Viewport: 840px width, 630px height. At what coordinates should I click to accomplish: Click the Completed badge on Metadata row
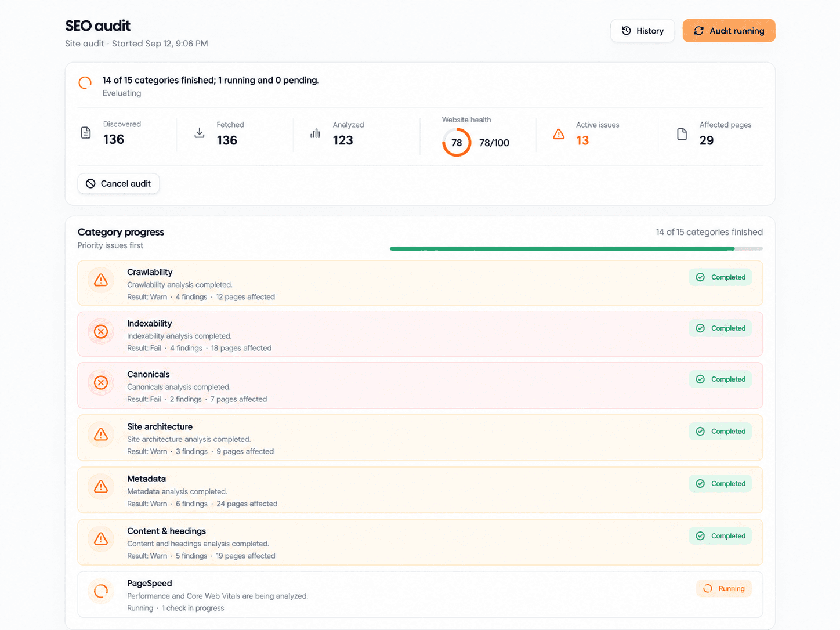720,484
